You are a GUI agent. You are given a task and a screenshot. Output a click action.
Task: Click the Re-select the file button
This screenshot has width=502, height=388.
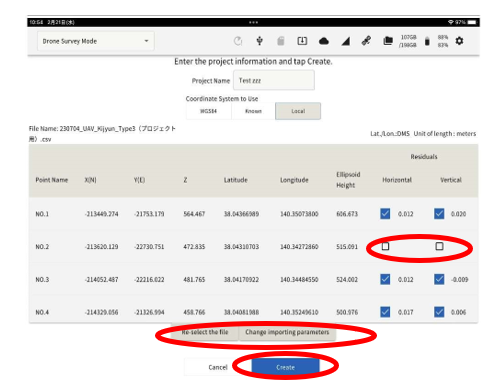click(205, 332)
